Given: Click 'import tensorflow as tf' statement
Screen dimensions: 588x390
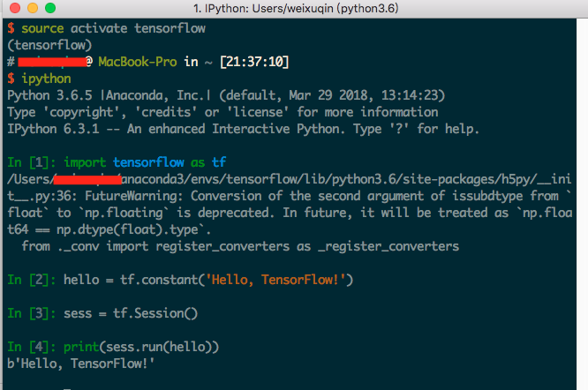Looking at the screenshot, I should (x=145, y=162).
